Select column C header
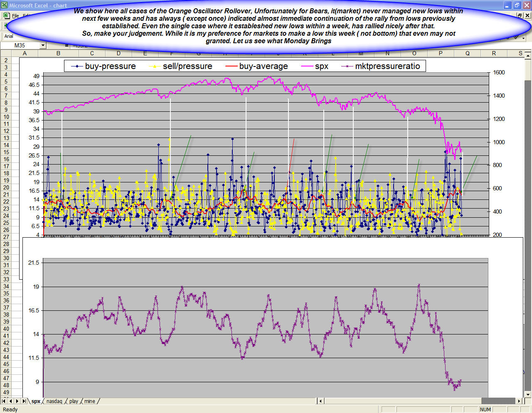532x413 pixels. click(92, 53)
